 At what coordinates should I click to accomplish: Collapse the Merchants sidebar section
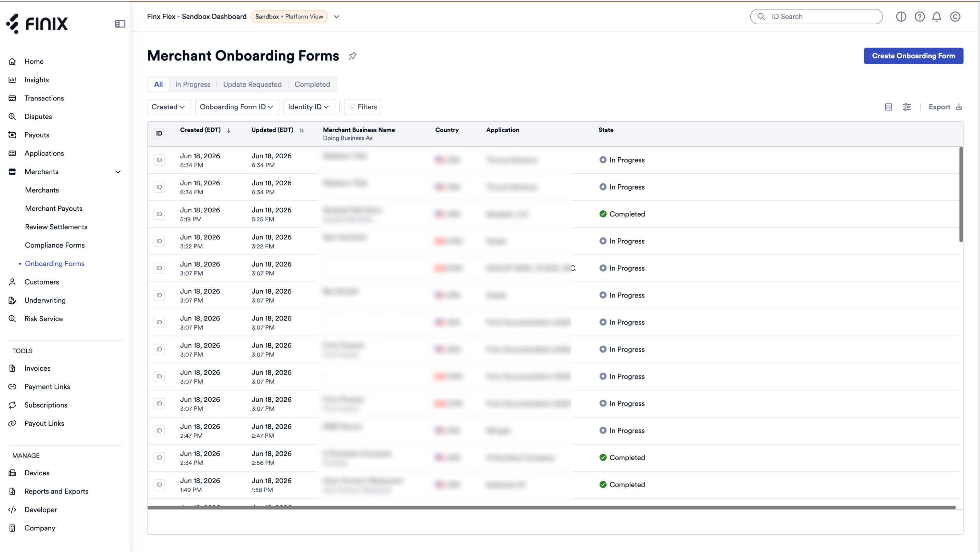click(118, 172)
